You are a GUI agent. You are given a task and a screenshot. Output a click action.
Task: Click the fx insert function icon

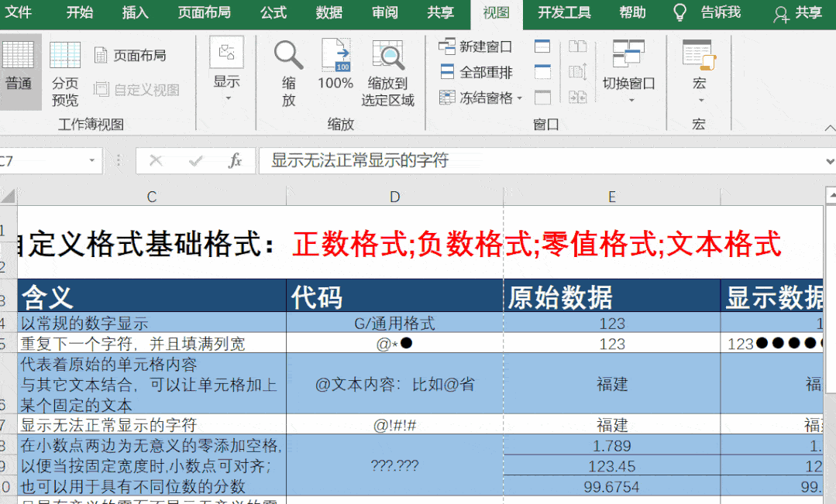click(x=235, y=160)
